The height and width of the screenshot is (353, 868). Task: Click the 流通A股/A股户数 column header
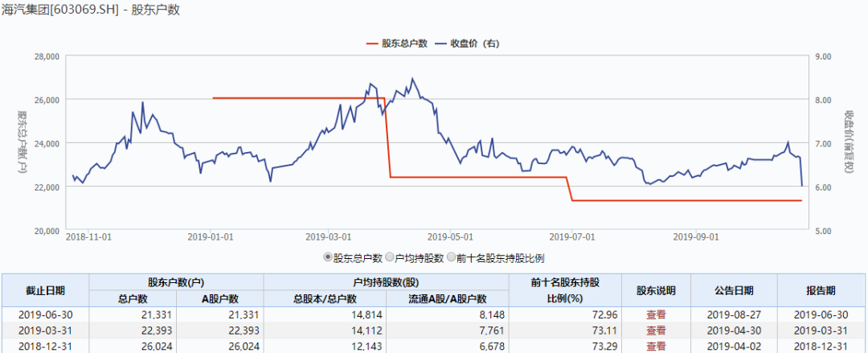click(x=448, y=298)
